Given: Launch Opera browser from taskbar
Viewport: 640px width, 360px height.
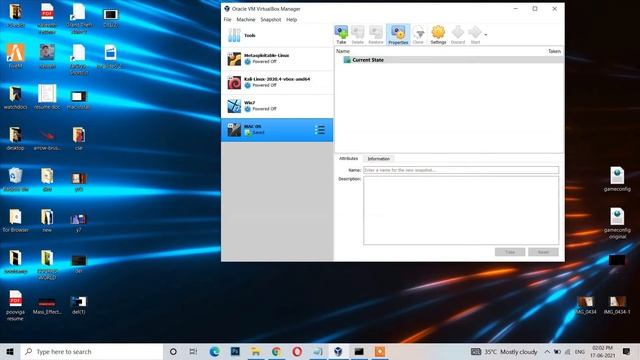Looking at the screenshot, I should [297, 351].
